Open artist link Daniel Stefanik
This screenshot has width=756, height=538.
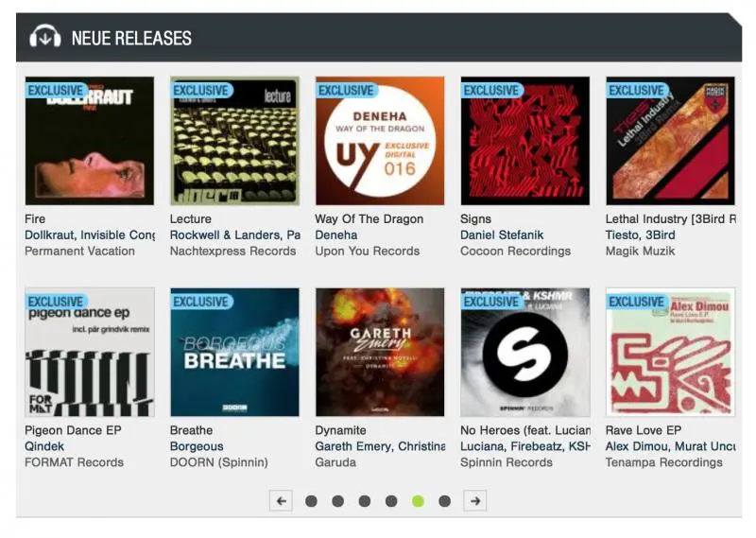pyautogui.click(x=502, y=235)
